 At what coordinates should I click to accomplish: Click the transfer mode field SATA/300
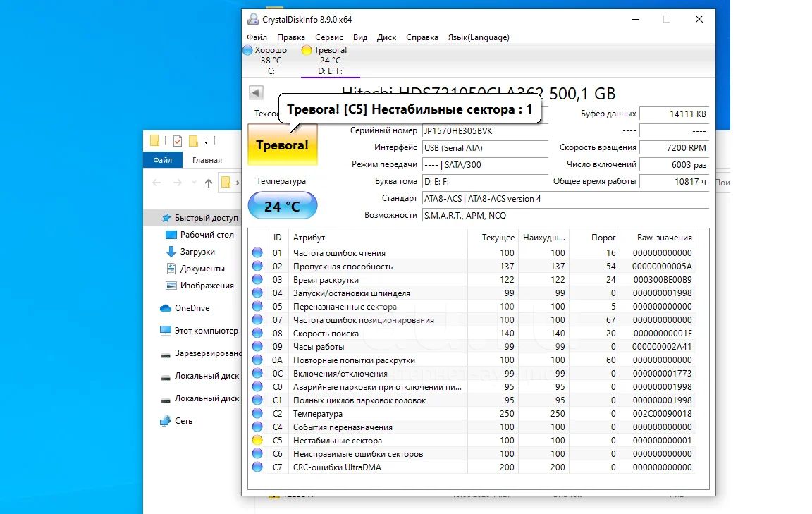pyautogui.click(x=485, y=165)
